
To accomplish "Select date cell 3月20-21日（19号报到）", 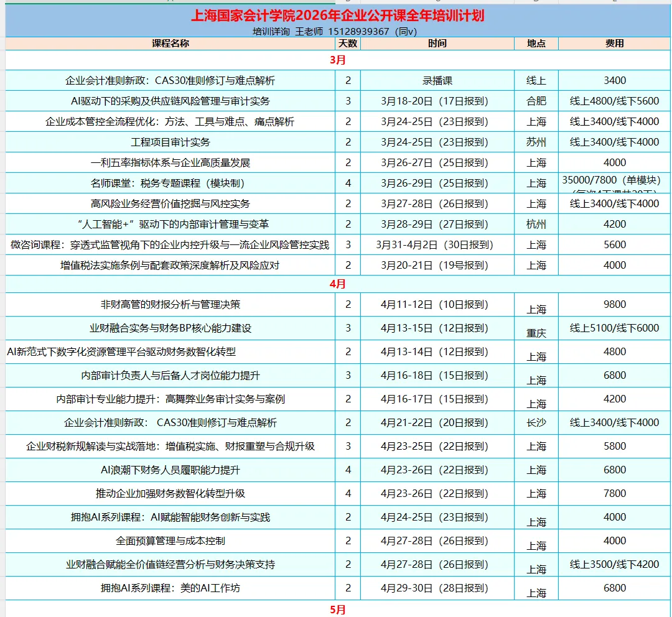I will tap(437, 266).
